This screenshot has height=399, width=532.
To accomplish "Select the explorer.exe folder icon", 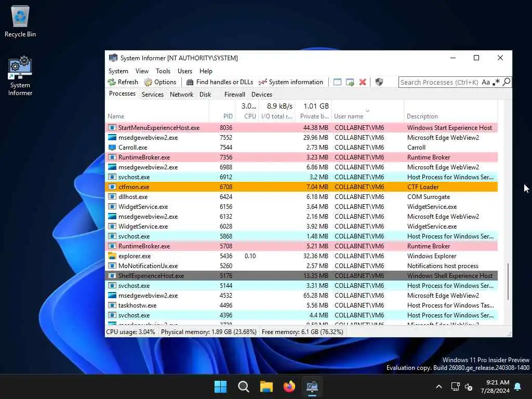I will click(x=112, y=256).
